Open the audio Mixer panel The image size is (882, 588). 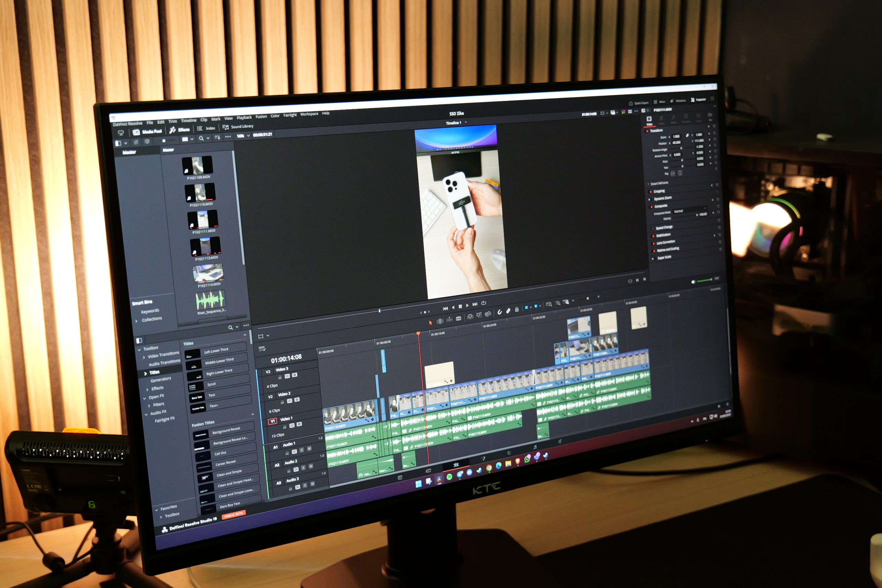tap(660, 102)
